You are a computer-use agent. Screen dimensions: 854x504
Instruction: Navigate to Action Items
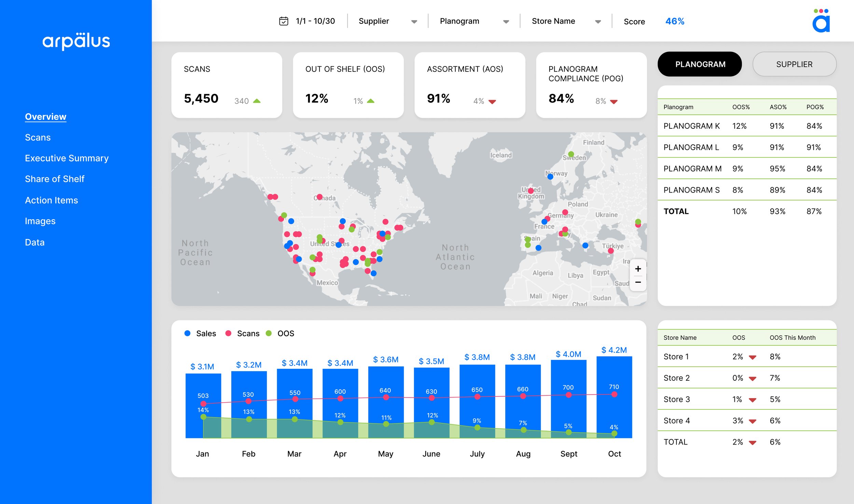click(51, 200)
